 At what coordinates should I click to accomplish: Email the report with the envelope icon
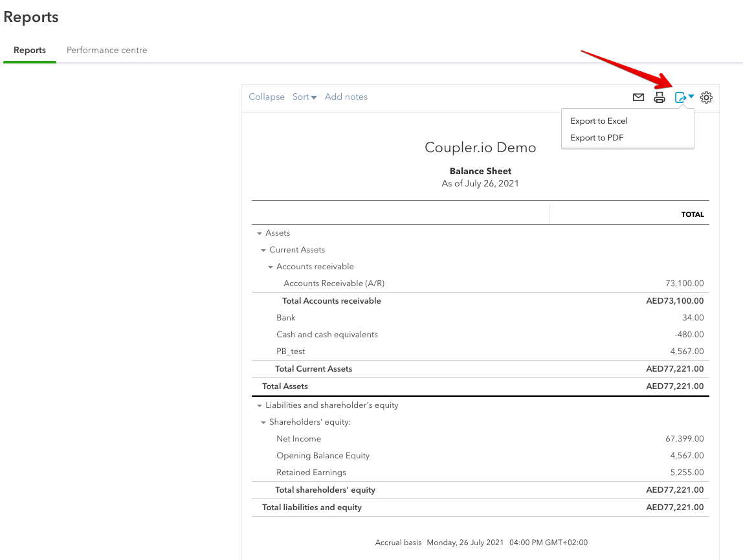click(638, 97)
